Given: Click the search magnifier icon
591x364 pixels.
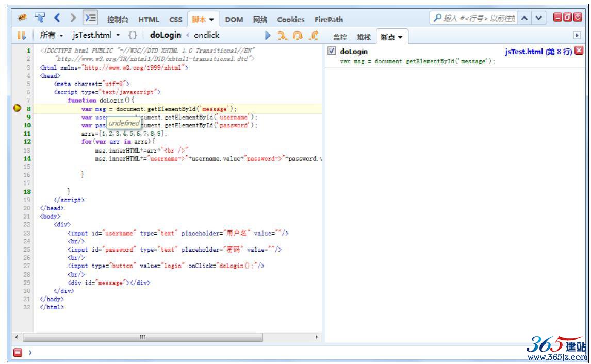Looking at the screenshot, I should [437, 18].
